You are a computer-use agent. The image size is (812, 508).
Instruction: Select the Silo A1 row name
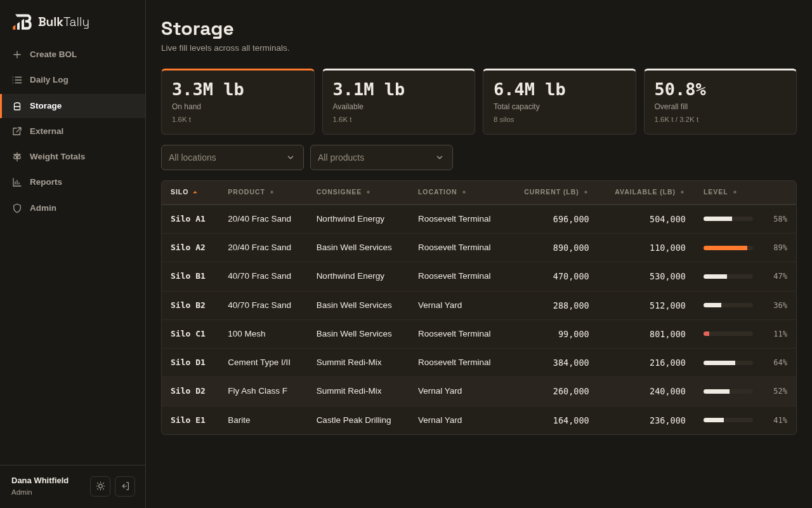tap(188, 219)
